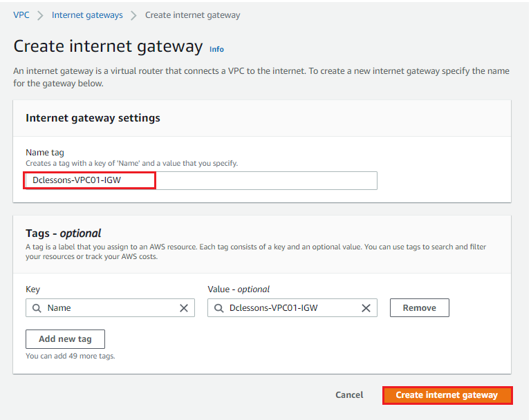
Task: Click the Internet gateway settings heading
Action: coord(93,118)
